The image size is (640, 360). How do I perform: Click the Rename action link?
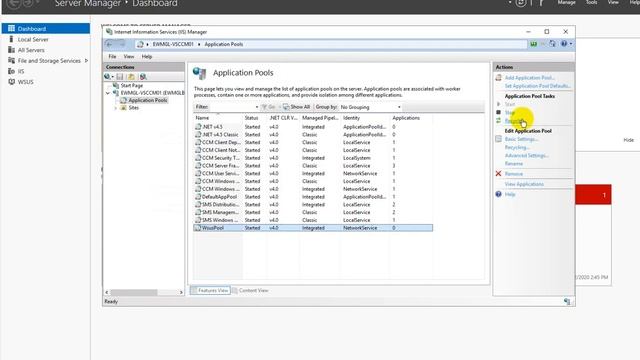coord(513,164)
